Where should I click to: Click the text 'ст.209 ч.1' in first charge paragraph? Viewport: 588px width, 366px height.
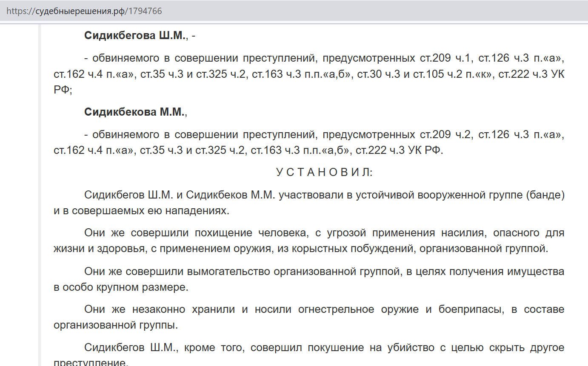[446, 58]
